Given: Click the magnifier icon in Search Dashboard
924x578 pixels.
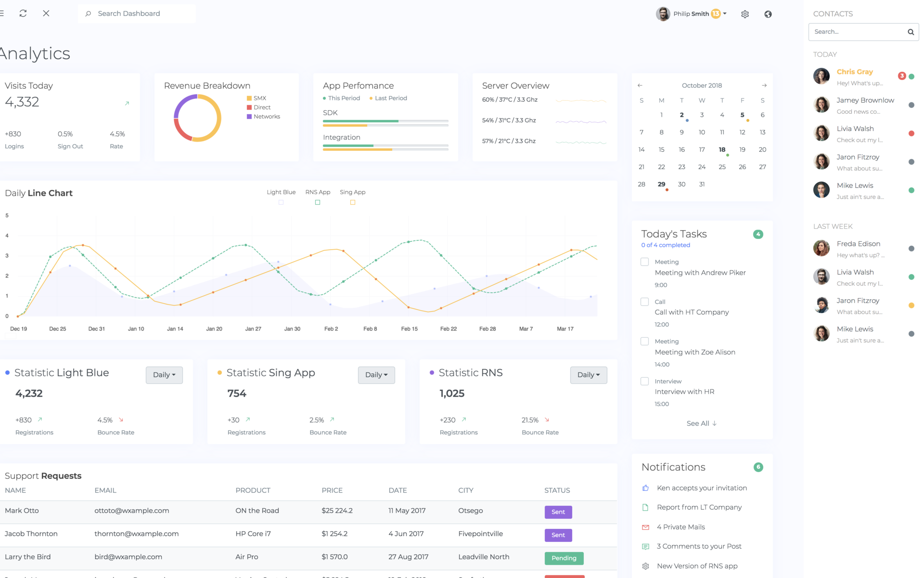Looking at the screenshot, I should click(88, 13).
